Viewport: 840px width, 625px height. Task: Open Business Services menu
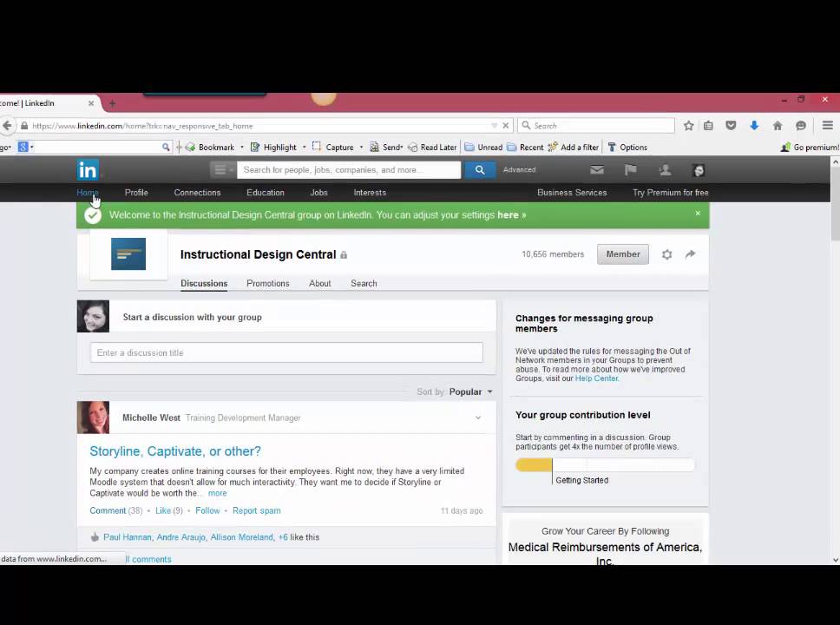click(572, 193)
